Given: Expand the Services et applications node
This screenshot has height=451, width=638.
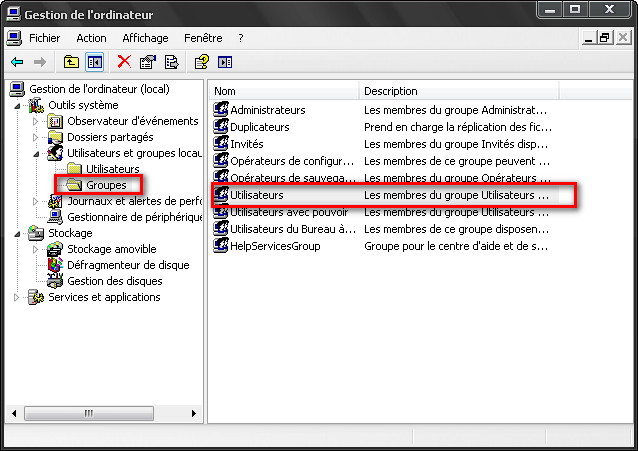Looking at the screenshot, I should pos(18,297).
